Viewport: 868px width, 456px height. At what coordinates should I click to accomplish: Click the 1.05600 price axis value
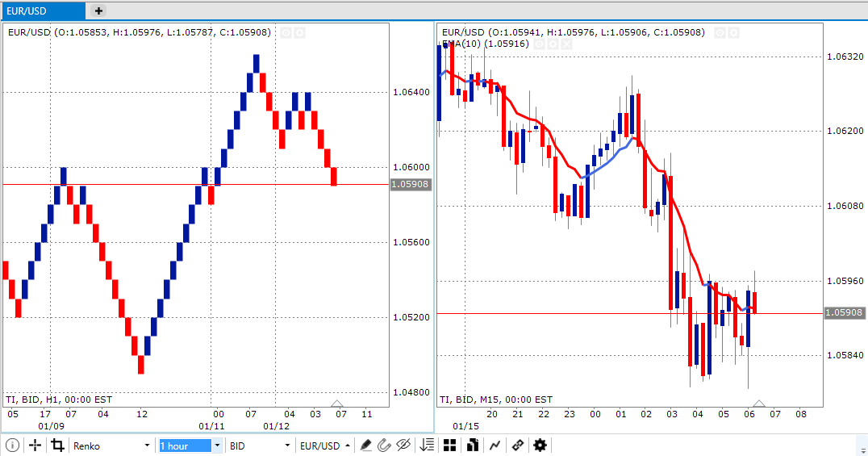coord(411,242)
